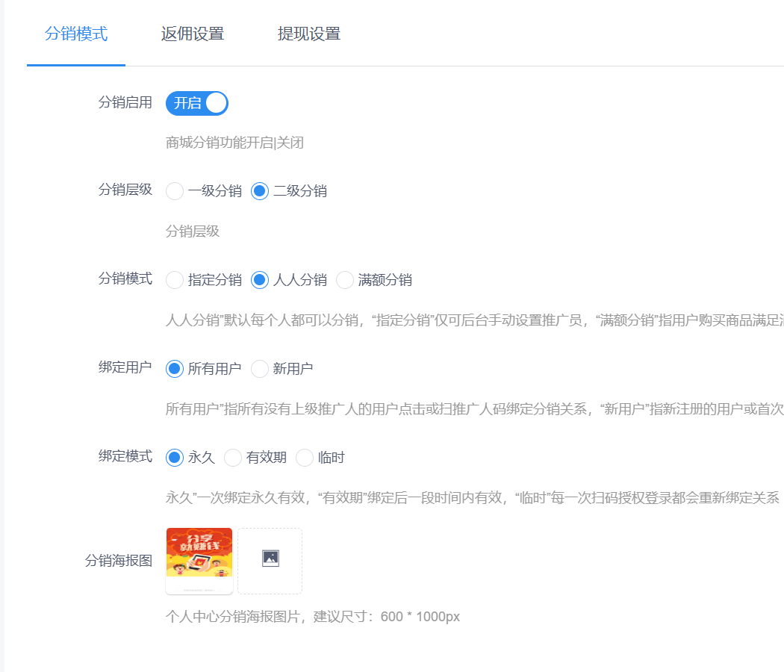Choose the 新用户 radio option
This screenshot has width=784, height=672.
[260, 369]
